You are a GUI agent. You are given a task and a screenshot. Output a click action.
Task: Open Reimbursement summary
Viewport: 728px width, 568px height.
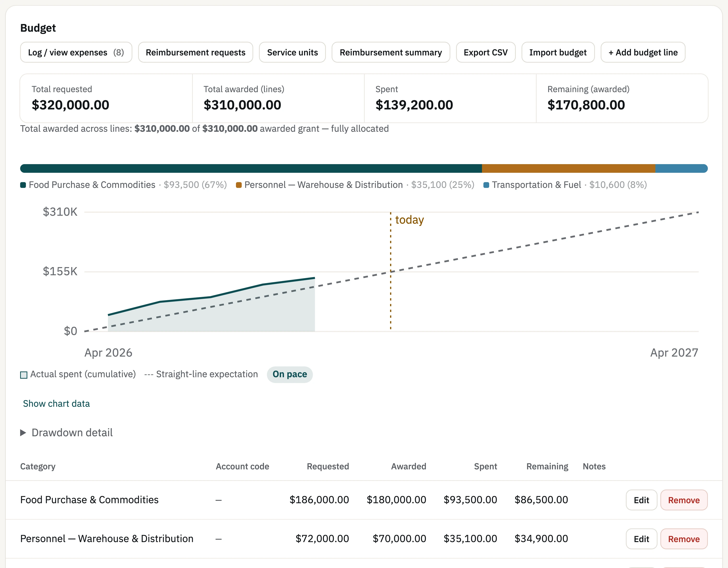[391, 52]
